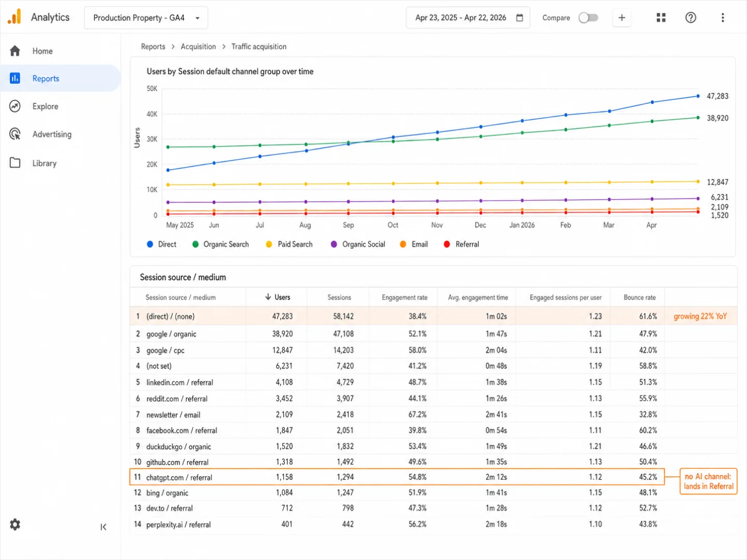The width and height of the screenshot is (747, 560).
Task: Toggle the Compare switch
Action: click(x=588, y=18)
